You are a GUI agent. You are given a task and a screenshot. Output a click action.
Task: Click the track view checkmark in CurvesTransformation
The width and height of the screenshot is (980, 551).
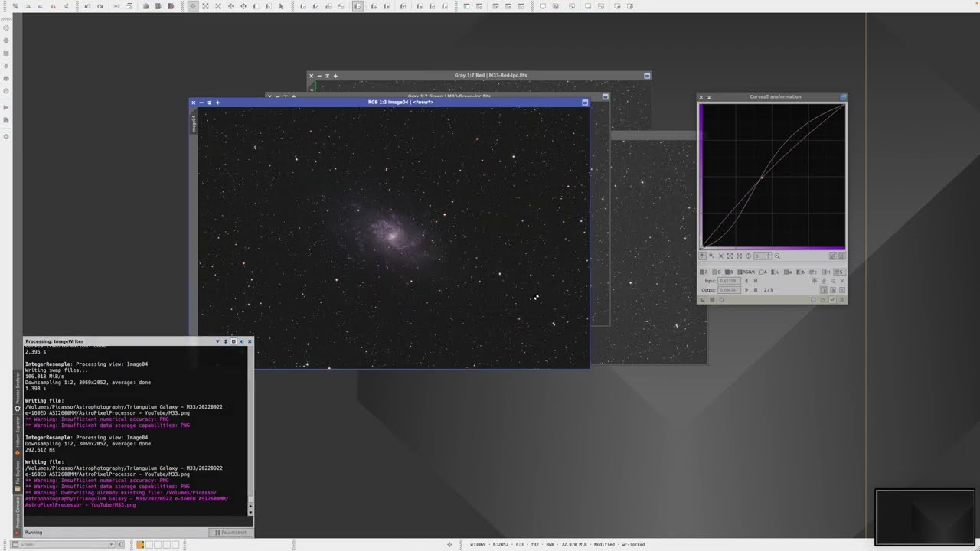click(x=832, y=299)
